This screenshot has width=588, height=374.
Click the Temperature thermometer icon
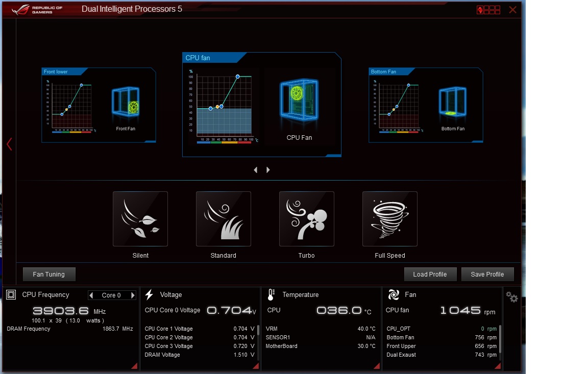pos(271,294)
